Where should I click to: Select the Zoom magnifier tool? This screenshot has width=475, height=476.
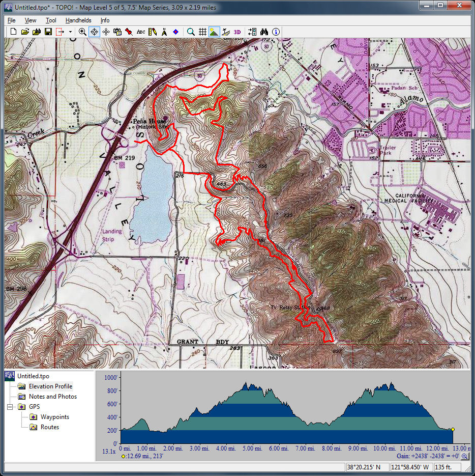click(x=82, y=32)
